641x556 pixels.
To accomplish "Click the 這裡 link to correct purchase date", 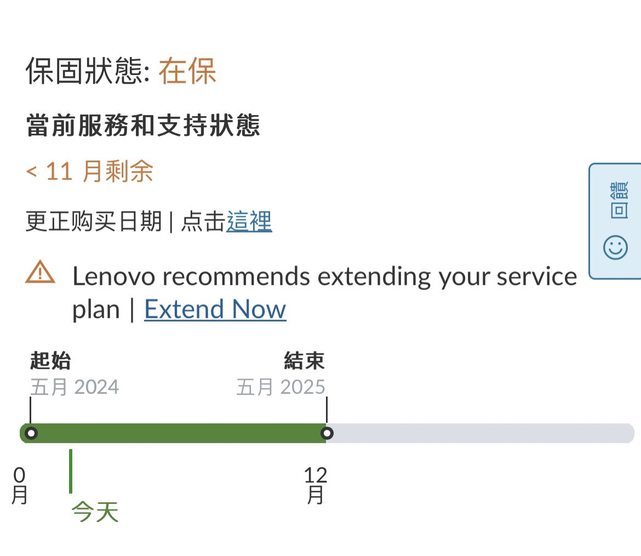I will coord(249,222).
